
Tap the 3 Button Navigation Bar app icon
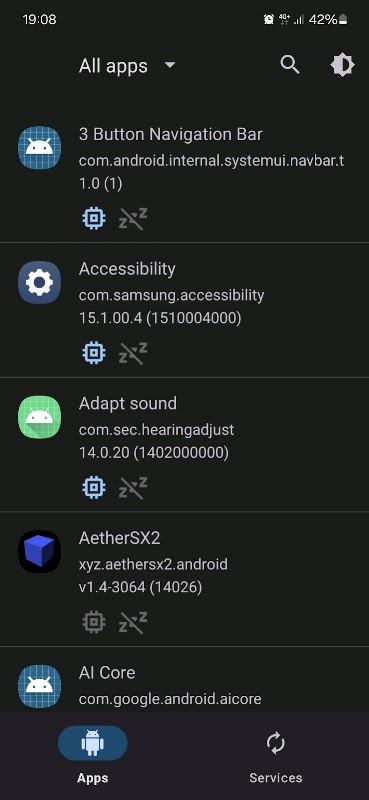(39, 147)
